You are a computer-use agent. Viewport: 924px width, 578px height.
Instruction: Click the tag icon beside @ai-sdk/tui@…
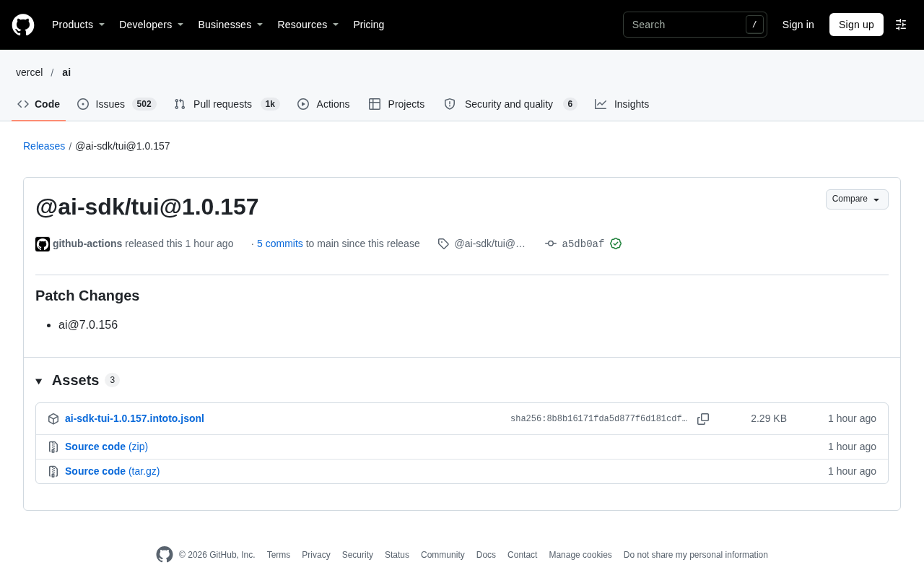point(443,243)
